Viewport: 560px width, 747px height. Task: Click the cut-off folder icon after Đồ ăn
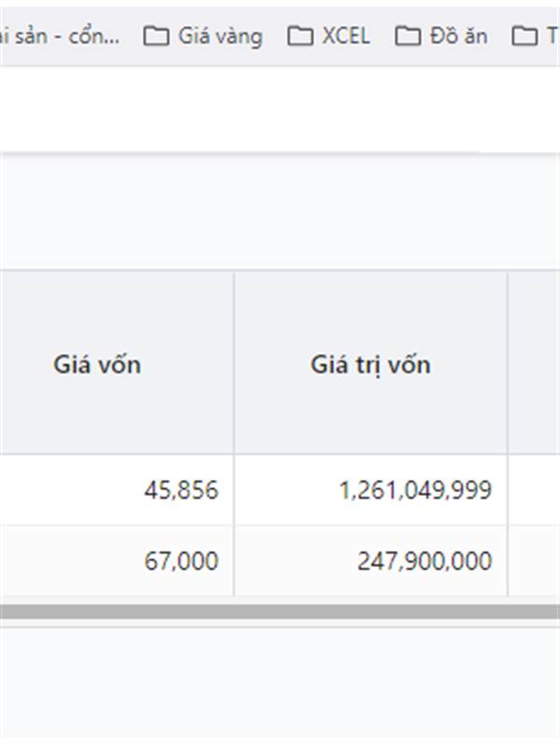pyautogui.click(x=525, y=36)
